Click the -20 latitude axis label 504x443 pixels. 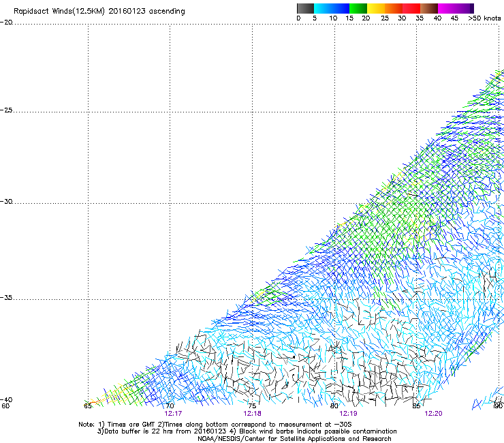tap(6, 22)
